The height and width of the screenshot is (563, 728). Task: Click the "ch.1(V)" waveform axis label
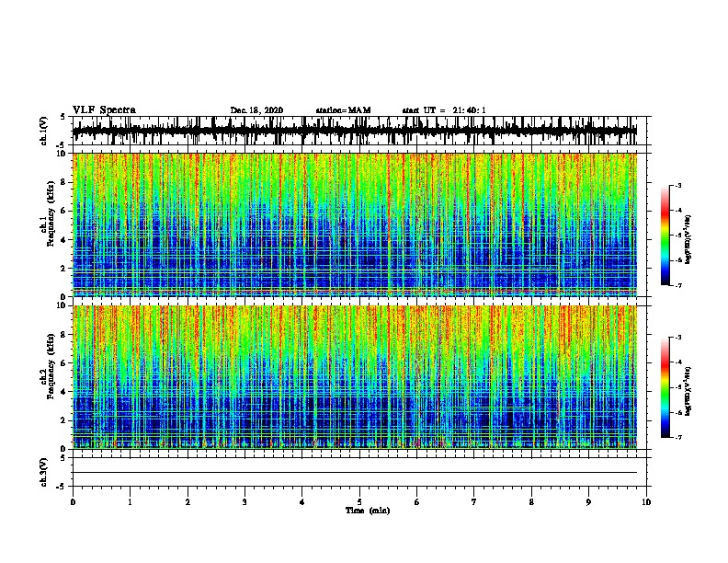tap(43, 131)
